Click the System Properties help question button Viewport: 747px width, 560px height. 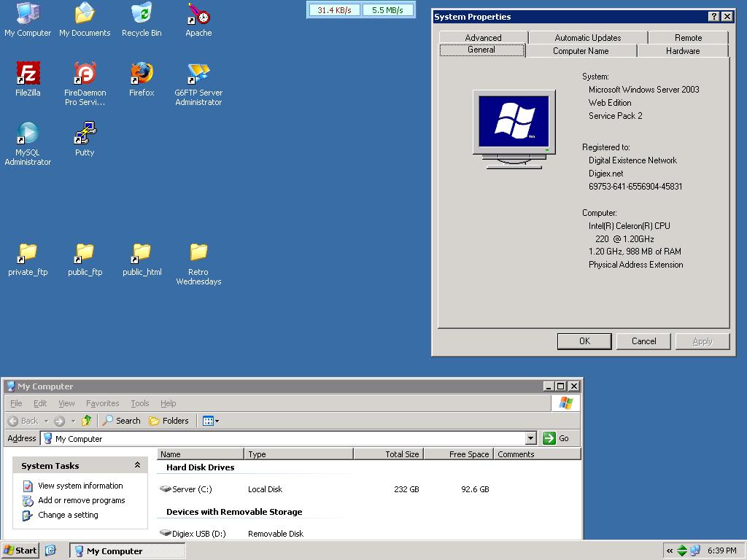[x=713, y=17]
